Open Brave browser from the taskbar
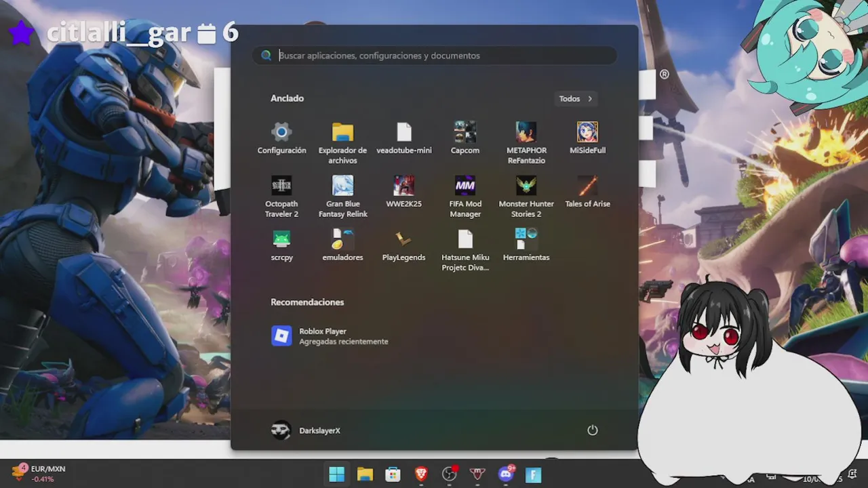Image resolution: width=868 pixels, height=488 pixels. [x=421, y=474]
